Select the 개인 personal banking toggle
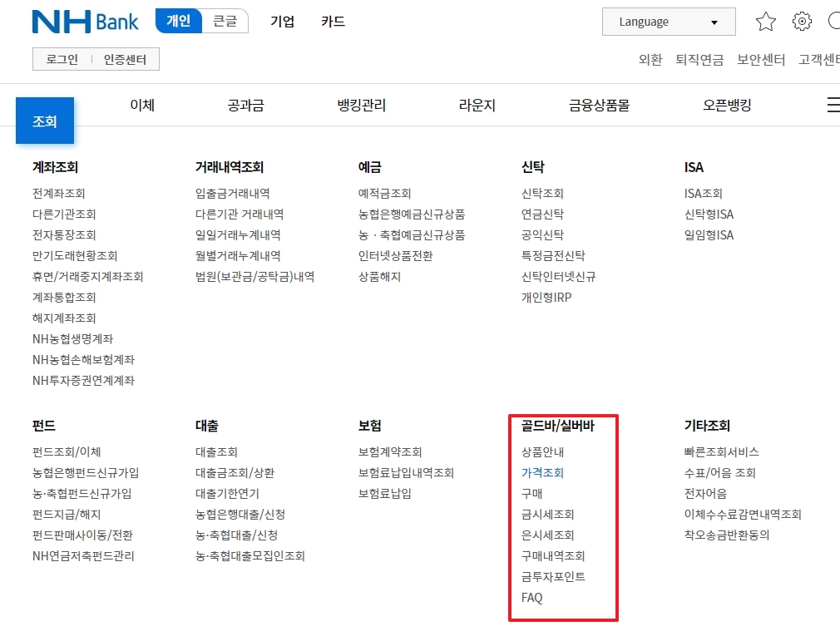The image size is (840, 641). (177, 22)
